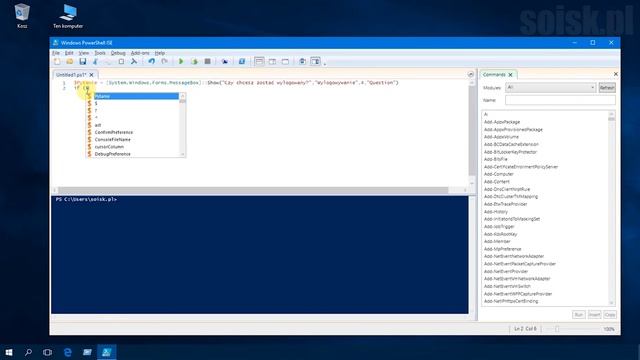Select Add-AppxPackage in the commands list
Screen dimensions: 640x360
502,122
